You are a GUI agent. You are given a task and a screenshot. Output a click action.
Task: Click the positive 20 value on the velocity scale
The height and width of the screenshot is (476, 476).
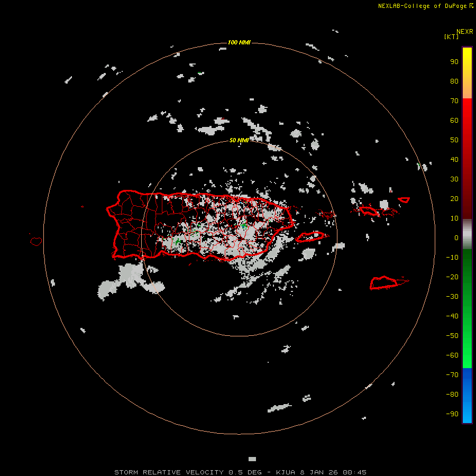point(454,199)
